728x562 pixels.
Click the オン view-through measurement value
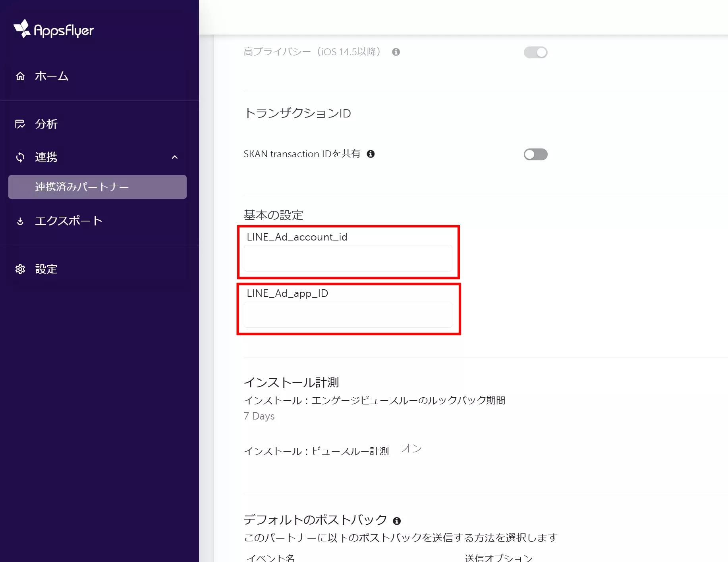click(411, 448)
